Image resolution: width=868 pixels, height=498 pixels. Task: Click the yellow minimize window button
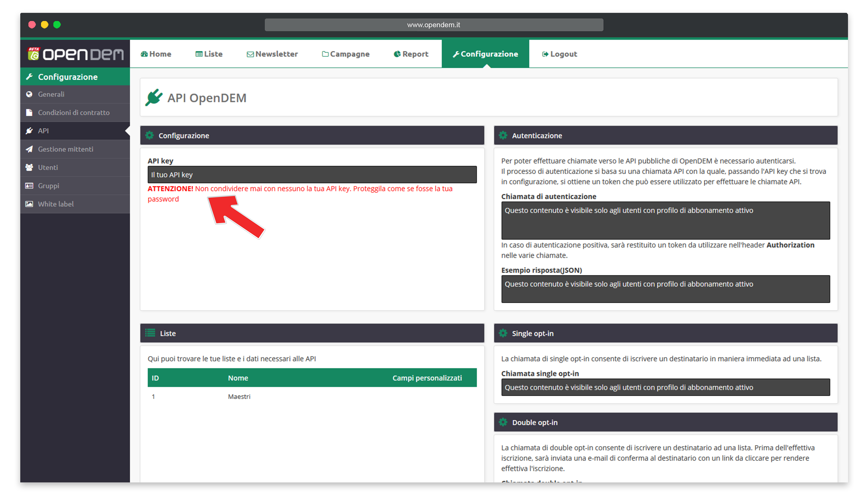click(44, 25)
